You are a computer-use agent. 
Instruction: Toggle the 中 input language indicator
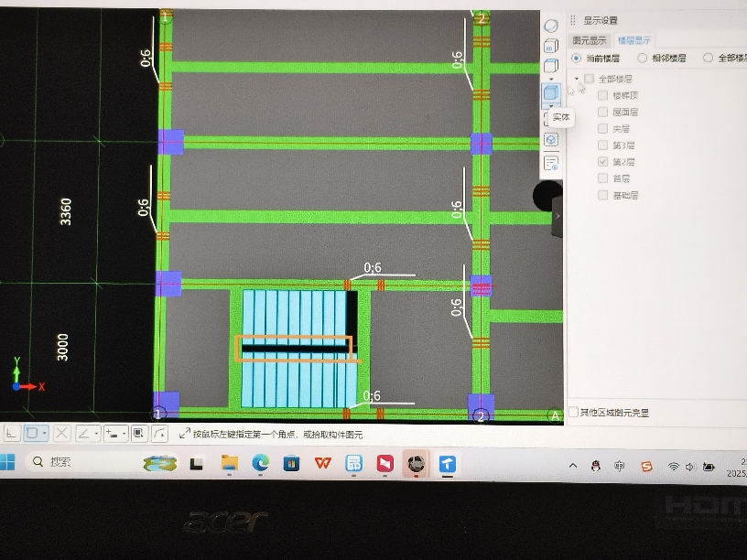[619, 466]
